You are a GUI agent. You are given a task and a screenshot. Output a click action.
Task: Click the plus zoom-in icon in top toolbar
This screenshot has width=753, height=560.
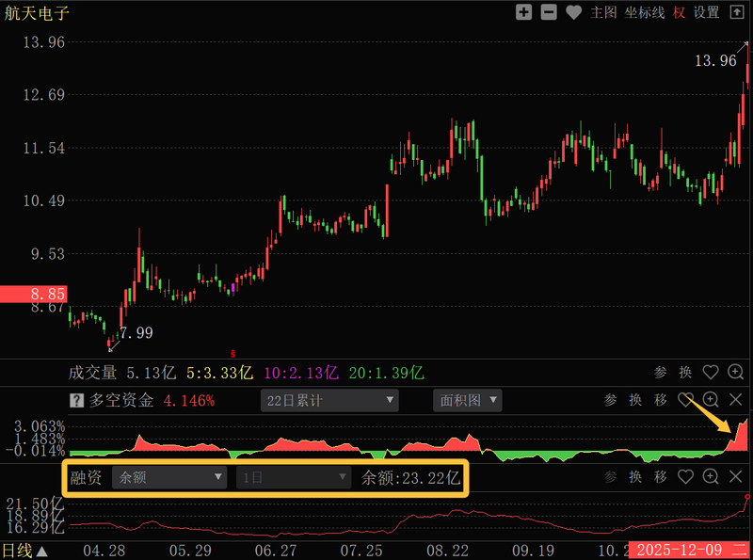pyautogui.click(x=524, y=12)
